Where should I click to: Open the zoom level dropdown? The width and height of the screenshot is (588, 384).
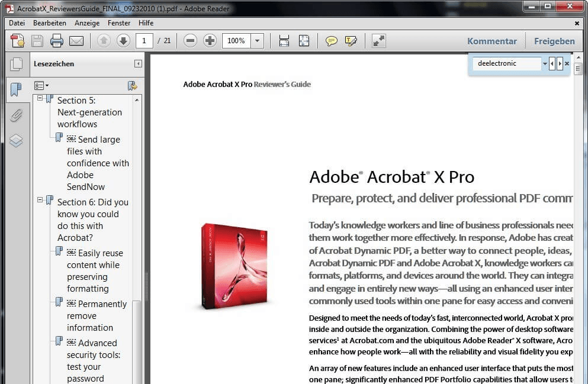click(x=257, y=41)
